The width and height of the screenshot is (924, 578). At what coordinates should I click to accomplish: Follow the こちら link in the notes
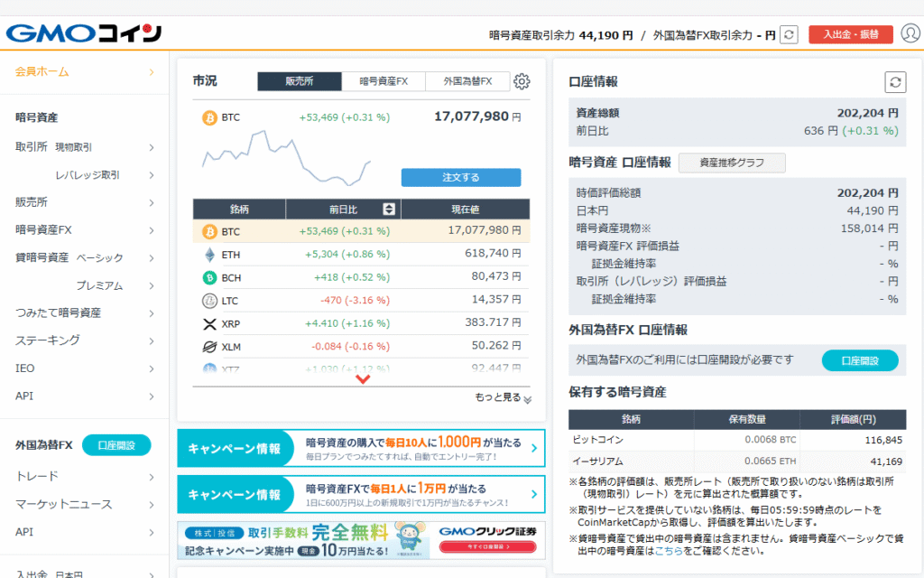669,550
